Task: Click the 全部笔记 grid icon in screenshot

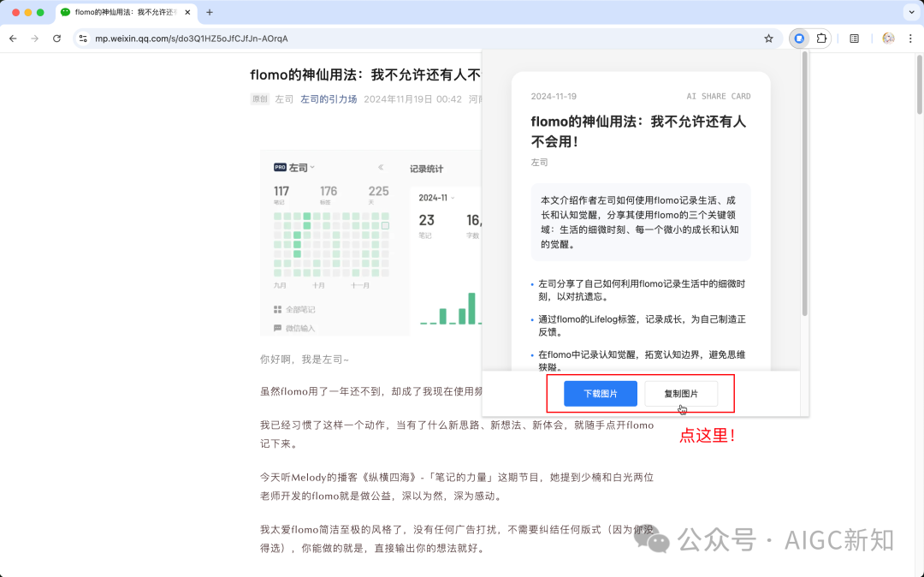Action: 277,309
